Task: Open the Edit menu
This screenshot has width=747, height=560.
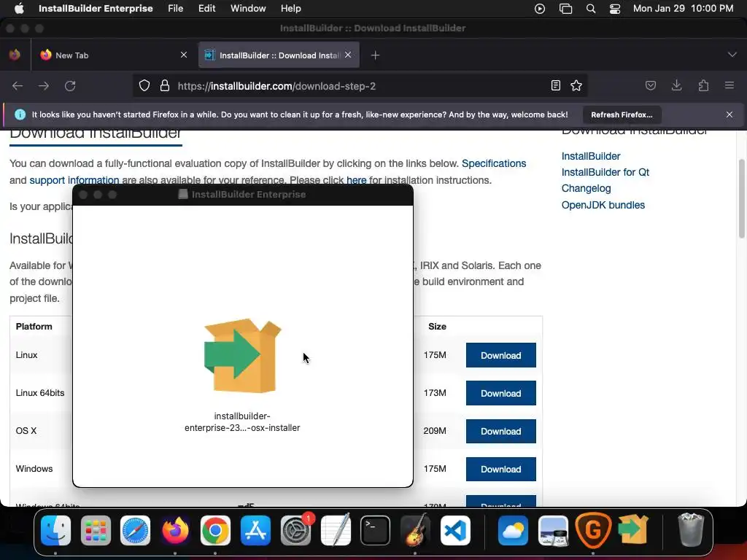Action: (x=206, y=8)
